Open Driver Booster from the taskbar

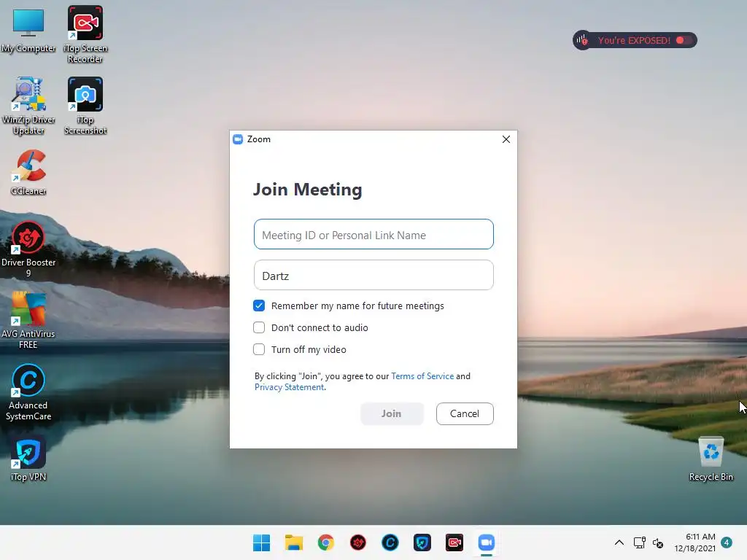click(357, 542)
